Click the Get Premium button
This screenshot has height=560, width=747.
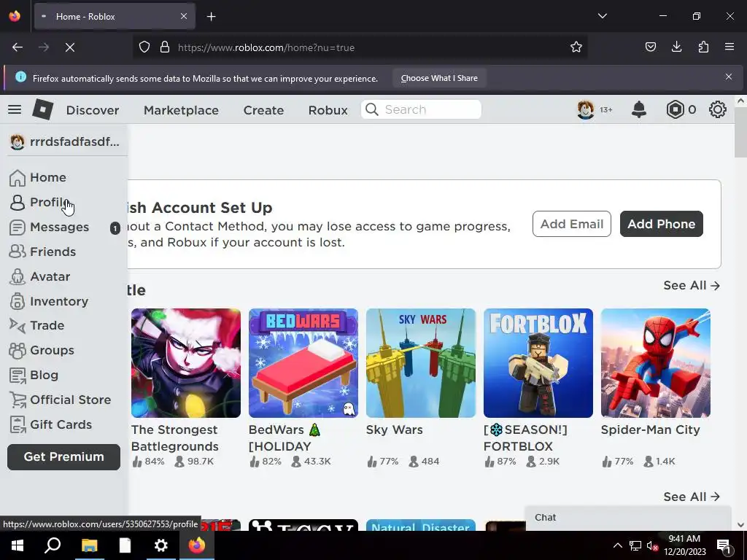64,456
